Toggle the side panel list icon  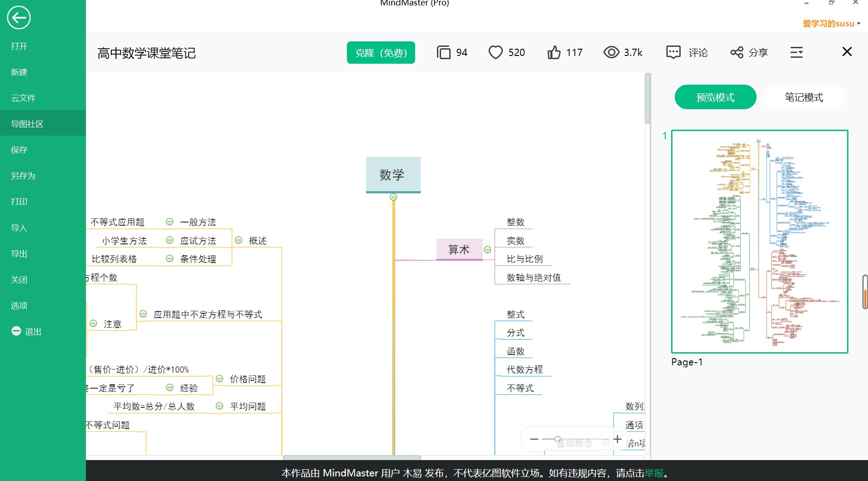click(x=797, y=52)
